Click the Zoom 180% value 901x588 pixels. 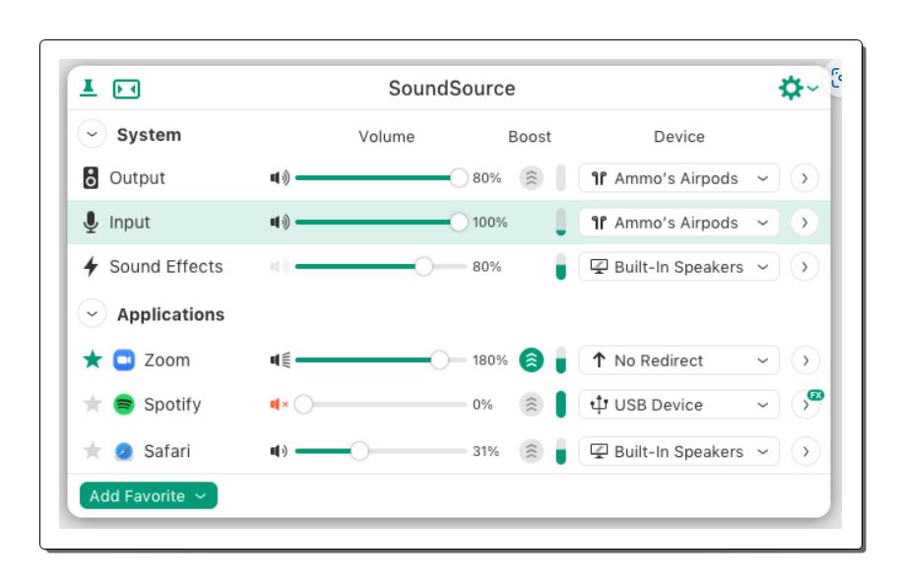(489, 360)
